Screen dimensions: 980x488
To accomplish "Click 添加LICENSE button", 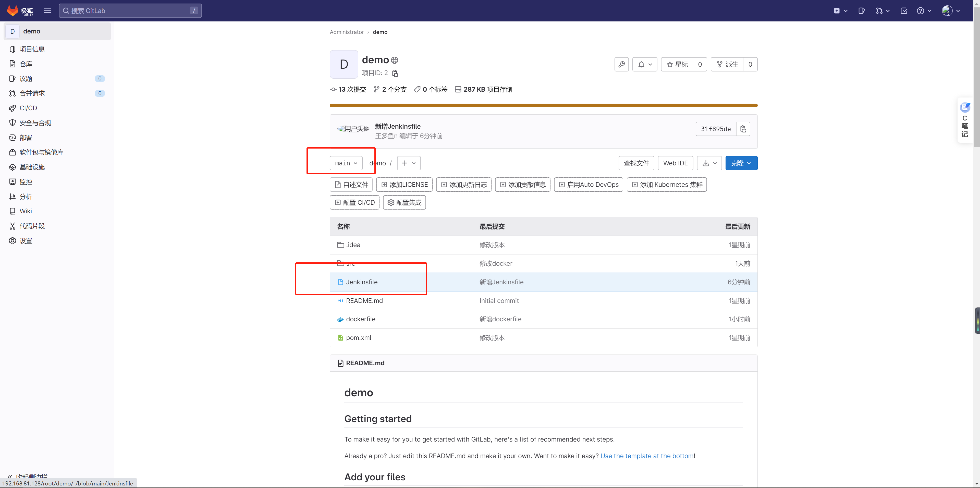I will click(x=404, y=185).
